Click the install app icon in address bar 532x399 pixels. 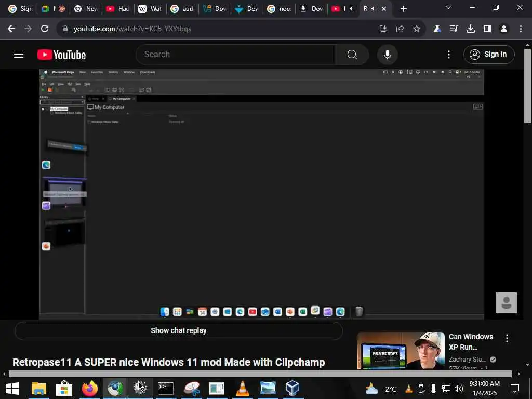383,29
